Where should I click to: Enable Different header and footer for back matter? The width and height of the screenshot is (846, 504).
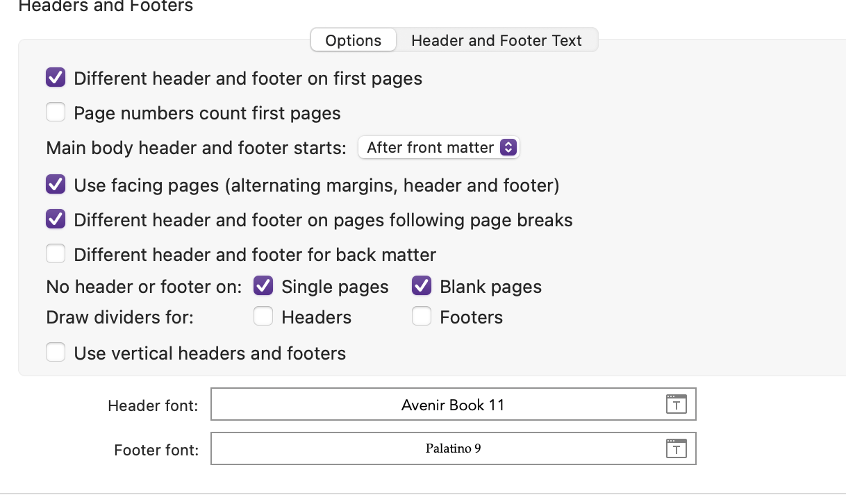[x=56, y=254]
